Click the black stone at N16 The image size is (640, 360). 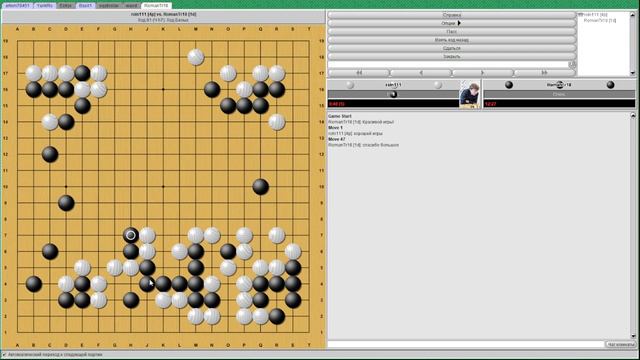point(212,89)
